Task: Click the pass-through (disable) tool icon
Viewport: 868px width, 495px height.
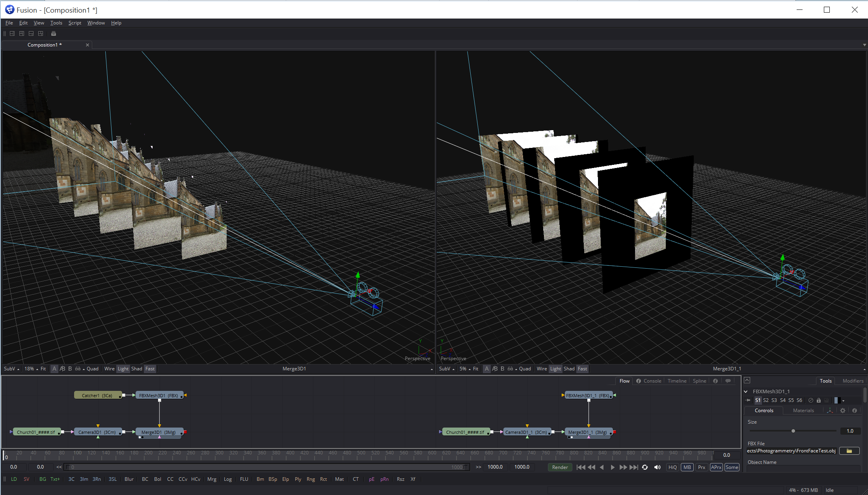Action: coord(810,400)
